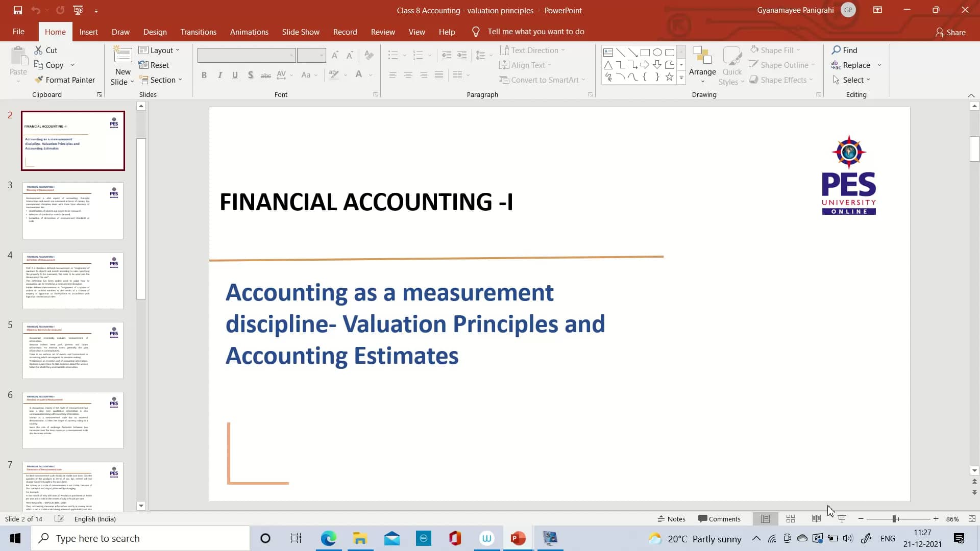Click the zoom slider handle
Viewport: 980px width, 551px height.
[894, 519]
